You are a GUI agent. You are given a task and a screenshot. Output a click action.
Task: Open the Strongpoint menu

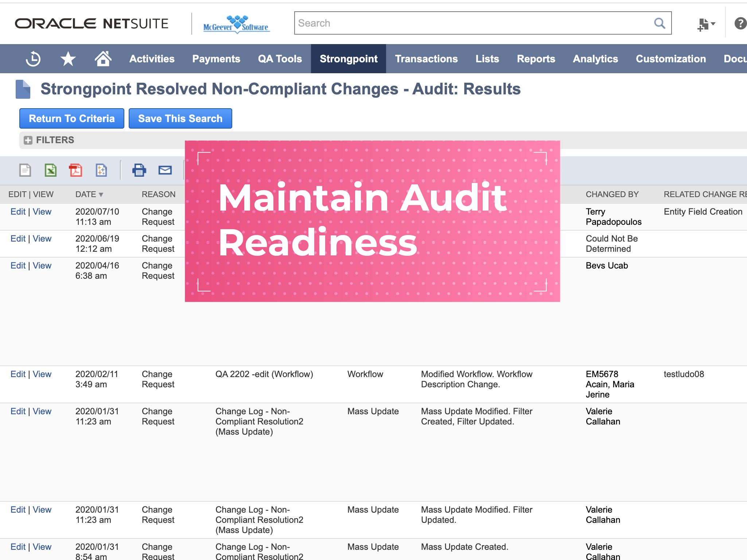coord(349,59)
